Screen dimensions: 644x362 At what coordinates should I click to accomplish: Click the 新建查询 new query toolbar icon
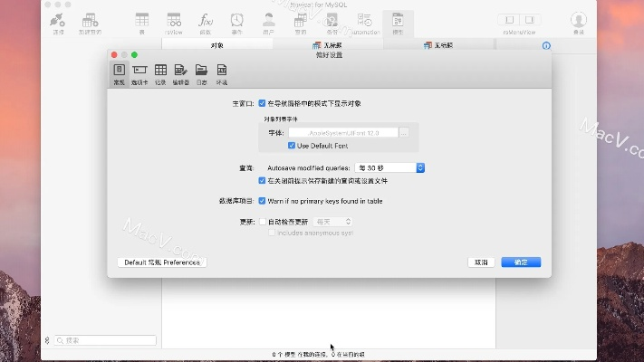pos(90,24)
